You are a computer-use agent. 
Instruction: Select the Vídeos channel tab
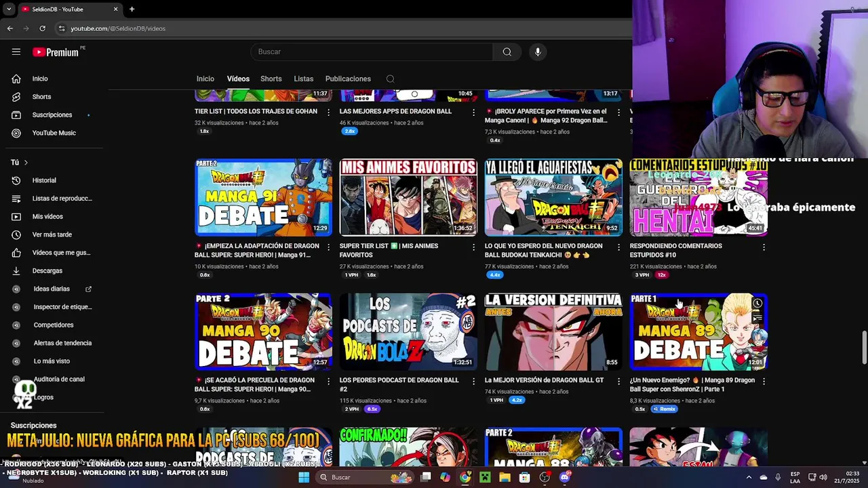[238, 79]
